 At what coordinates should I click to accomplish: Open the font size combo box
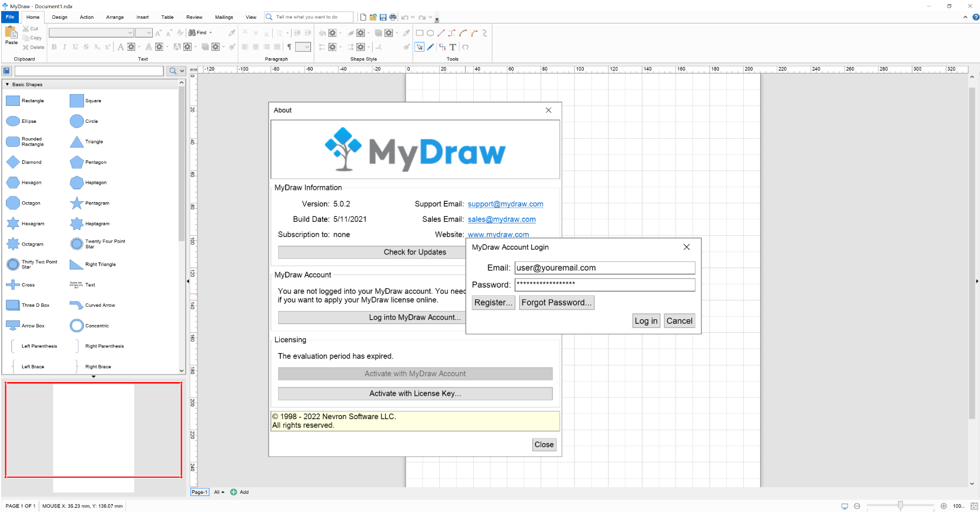point(144,33)
